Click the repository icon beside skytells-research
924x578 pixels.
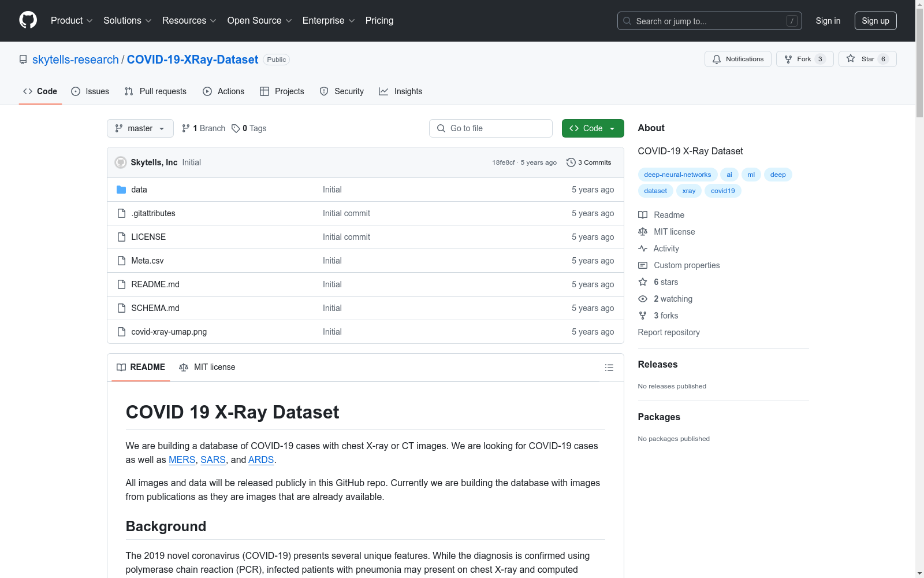23,60
